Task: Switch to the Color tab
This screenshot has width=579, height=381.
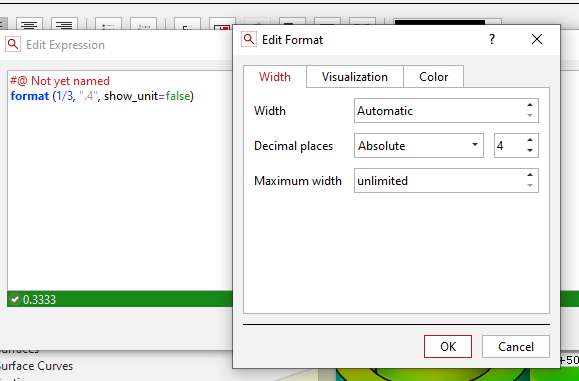Action: pyautogui.click(x=434, y=77)
